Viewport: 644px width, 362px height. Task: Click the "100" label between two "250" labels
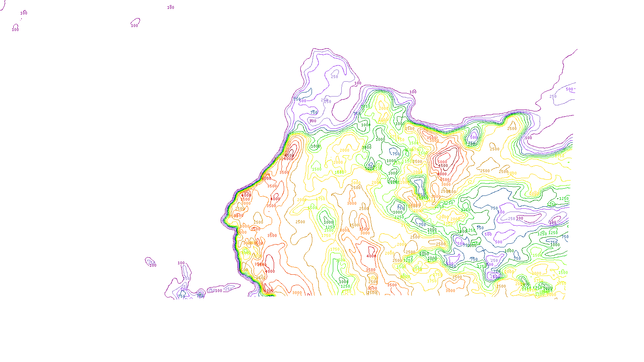(219, 290)
